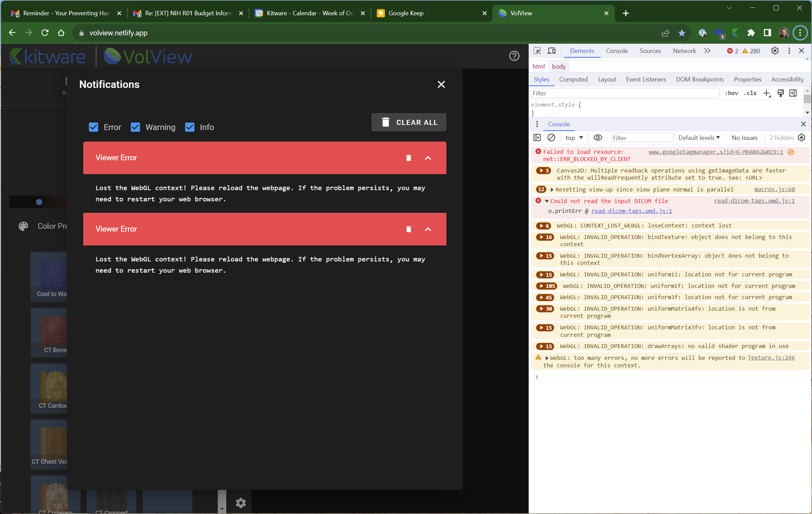Open VolView's help question-mark icon
The width and height of the screenshot is (812, 514).
coord(514,56)
